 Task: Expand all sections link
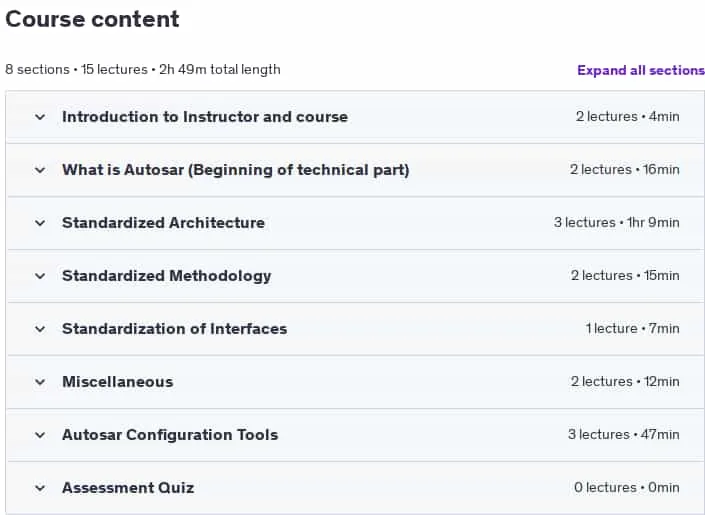tap(641, 70)
